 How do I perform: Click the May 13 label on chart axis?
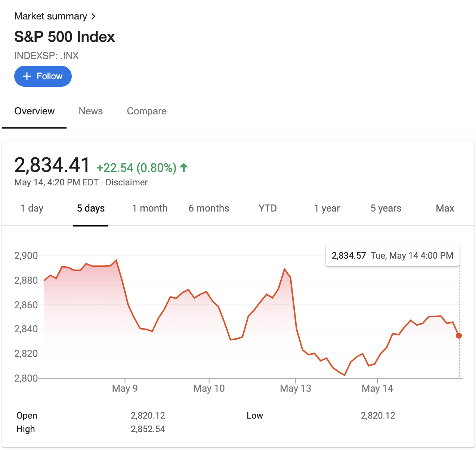295,388
